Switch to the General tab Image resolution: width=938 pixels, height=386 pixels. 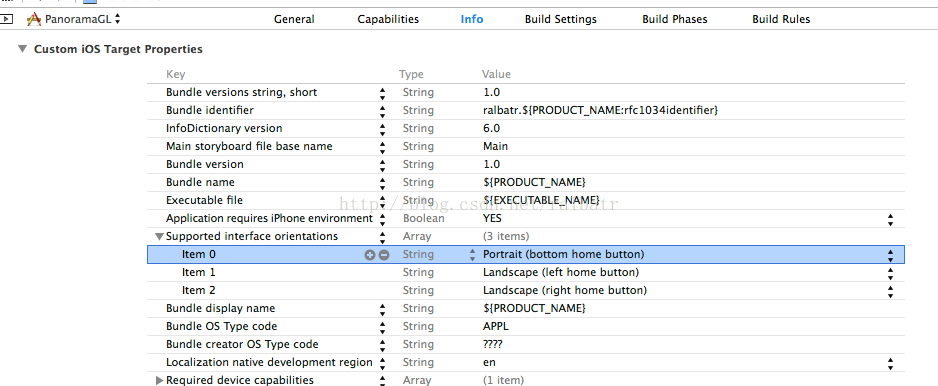pos(294,19)
